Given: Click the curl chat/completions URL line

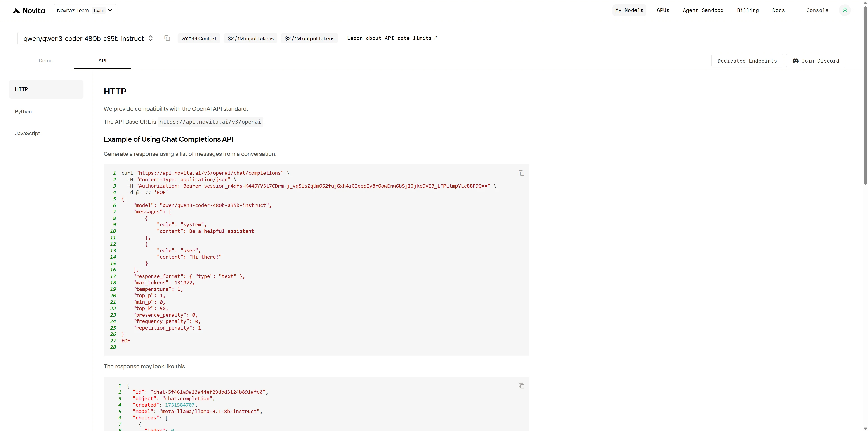Looking at the screenshot, I should [205, 173].
